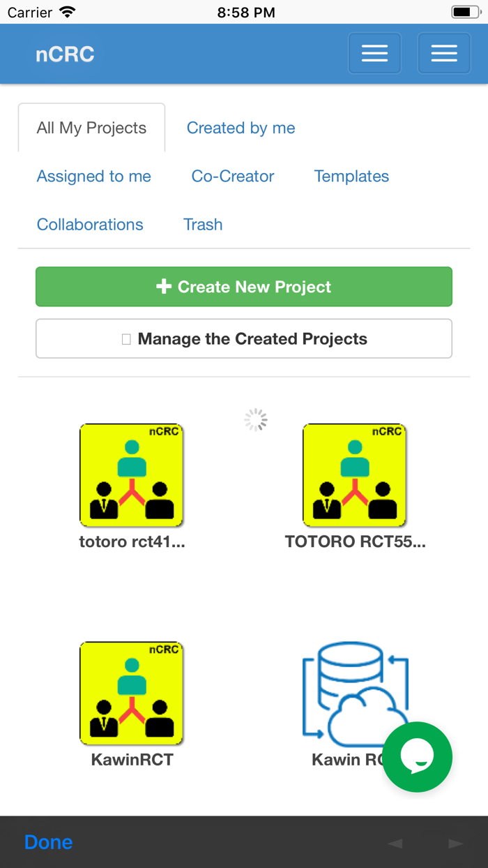Open the left hamburger menu
The height and width of the screenshot is (868, 488).
(374, 53)
